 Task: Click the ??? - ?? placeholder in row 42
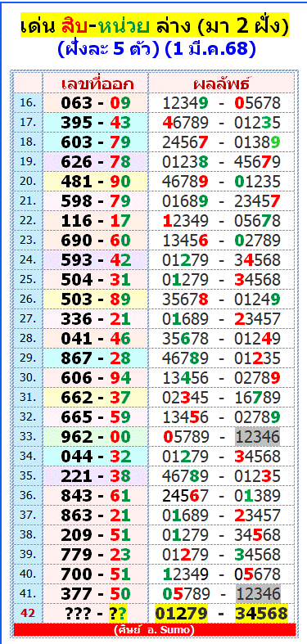(95, 614)
